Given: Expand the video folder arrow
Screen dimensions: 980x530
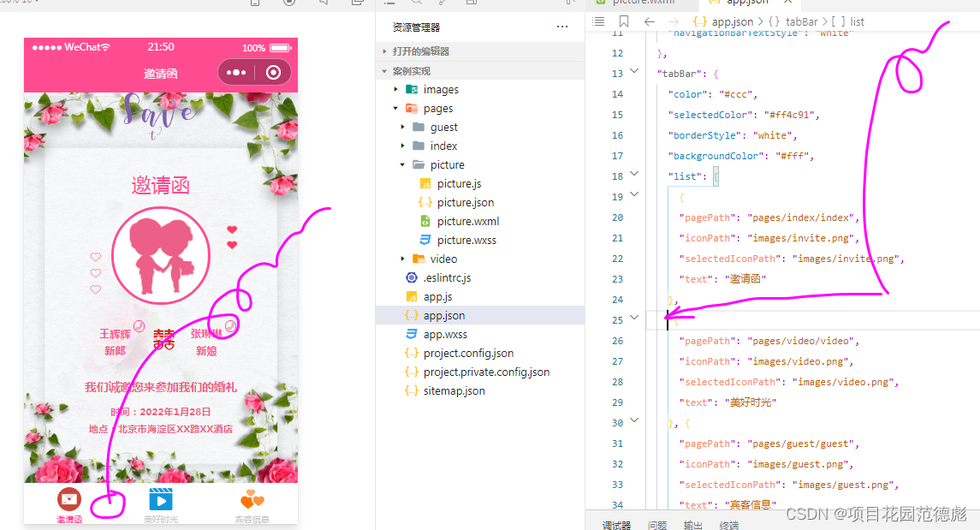Looking at the screenshot, I should point(402,259).
